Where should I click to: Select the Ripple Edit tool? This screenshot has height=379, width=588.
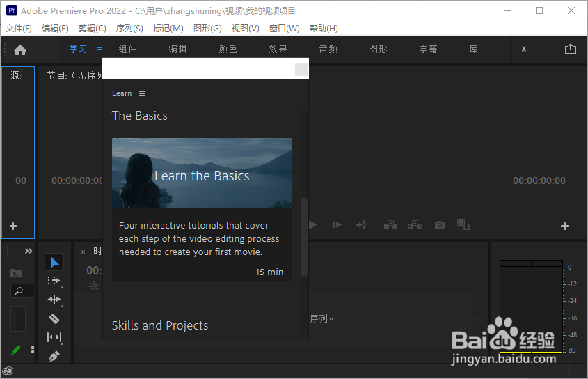pos(54,300)
